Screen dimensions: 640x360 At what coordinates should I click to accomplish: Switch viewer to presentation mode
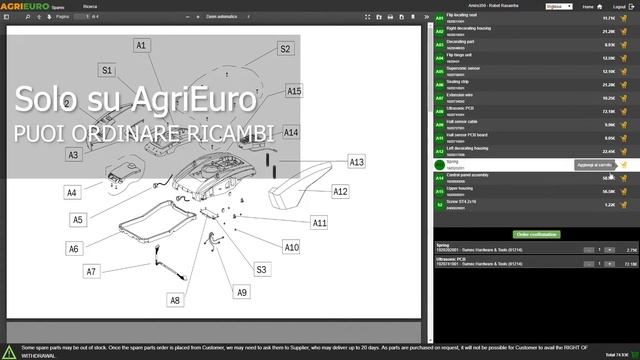367,17
